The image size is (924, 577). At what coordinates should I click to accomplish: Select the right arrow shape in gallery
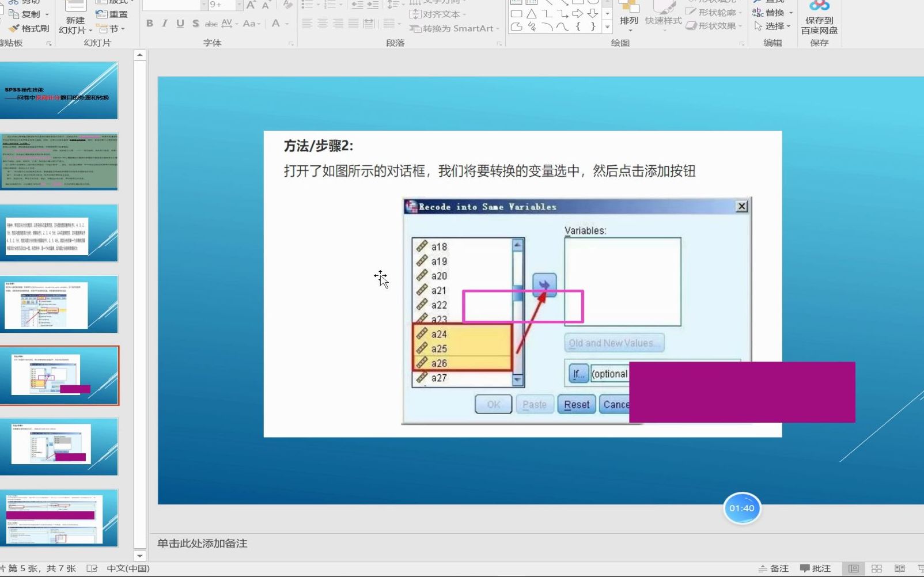click(x=577, y=13)
